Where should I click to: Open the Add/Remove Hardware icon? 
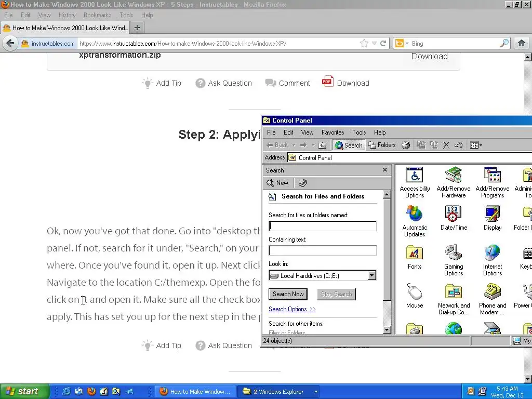click(x=453, y=182)
